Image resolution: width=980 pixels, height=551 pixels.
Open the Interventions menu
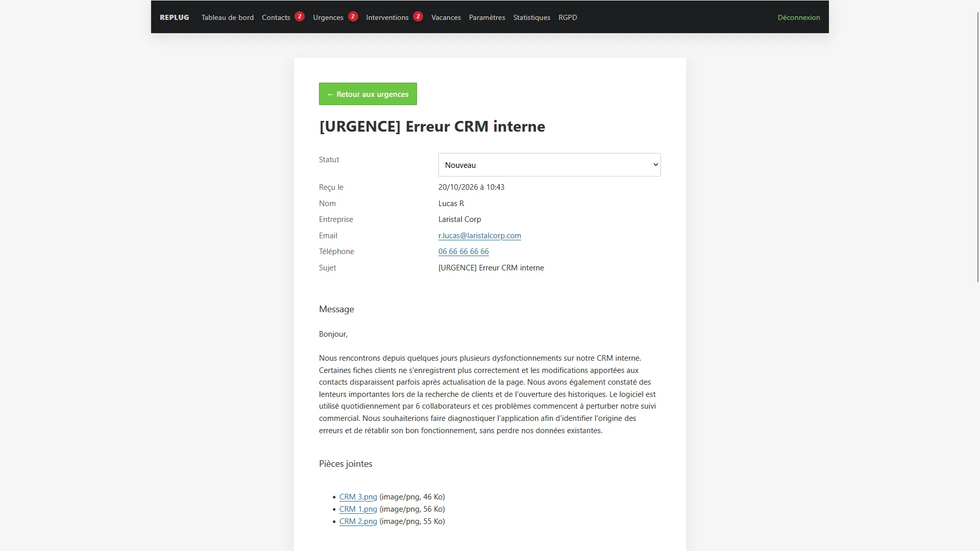[x=387, y=17]
